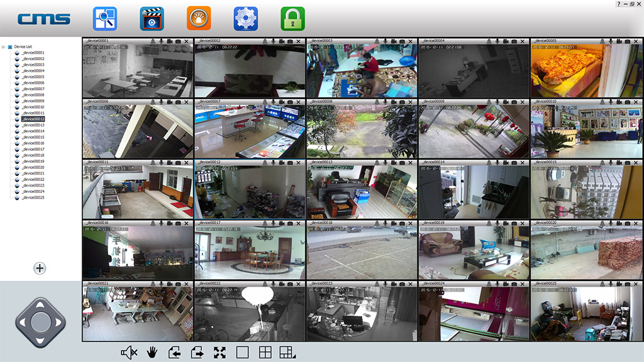Viewport: 644px width, 362px height.
Task: Select _device00025 in device list
Action: point(33,197)
